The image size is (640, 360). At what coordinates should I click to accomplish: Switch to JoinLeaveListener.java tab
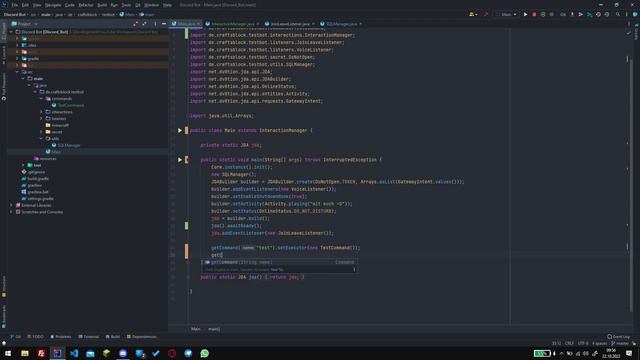[x=290, y=24]
